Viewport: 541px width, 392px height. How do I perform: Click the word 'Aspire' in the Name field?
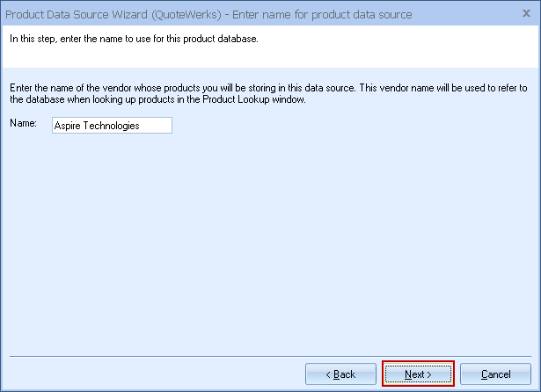point(68,126)
